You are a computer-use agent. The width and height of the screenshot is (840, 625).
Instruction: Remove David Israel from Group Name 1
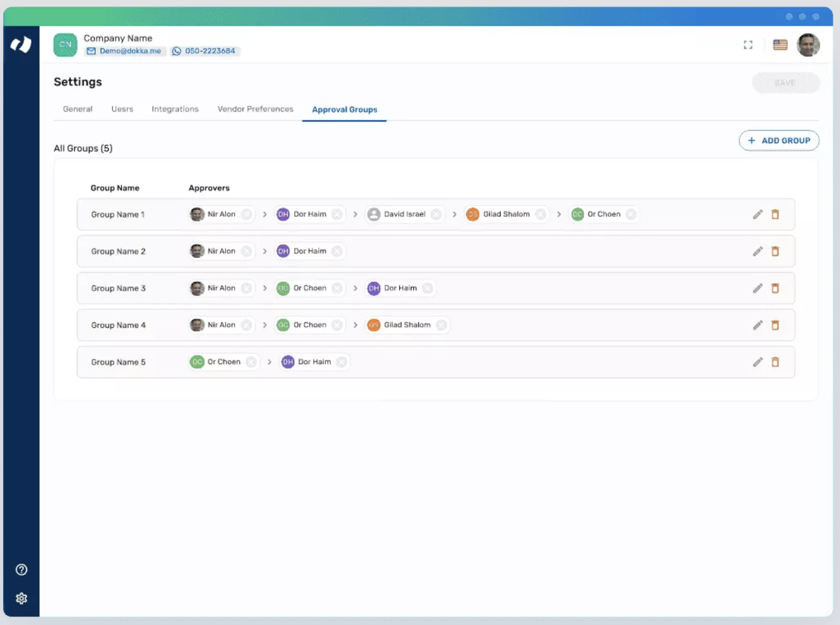pos(436,214)
